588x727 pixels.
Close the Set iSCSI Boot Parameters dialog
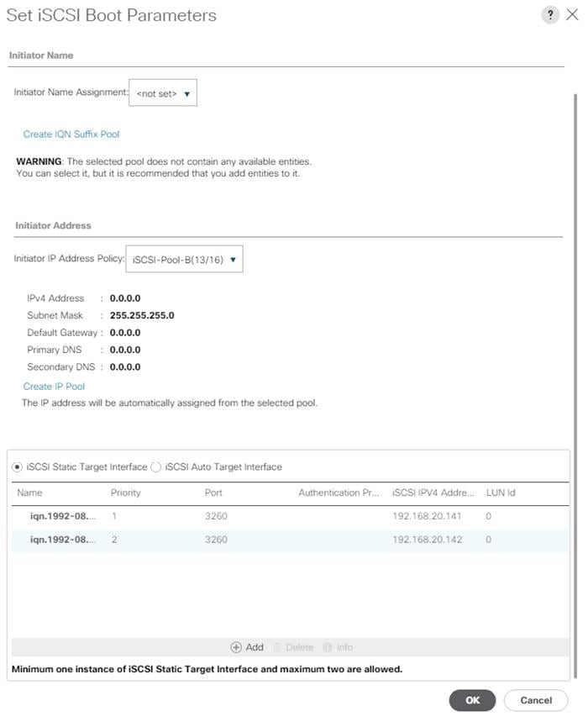click(x=572, y=14)
